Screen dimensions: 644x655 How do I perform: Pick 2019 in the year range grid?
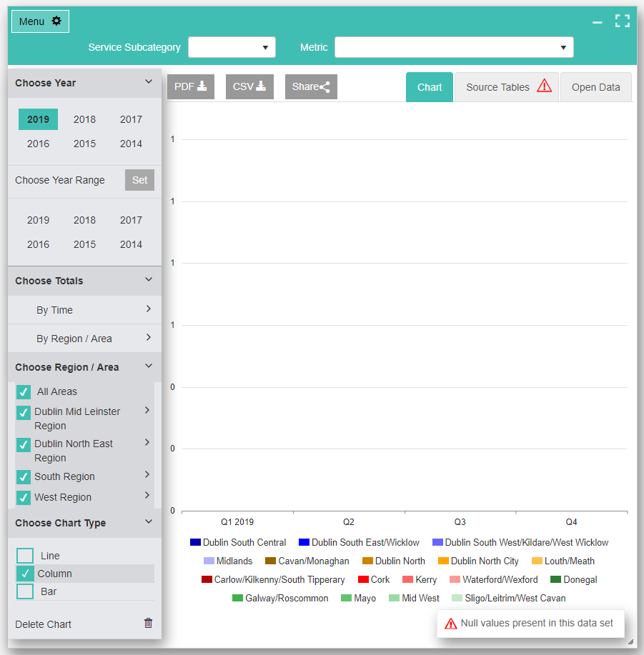(x=38, y=220)
